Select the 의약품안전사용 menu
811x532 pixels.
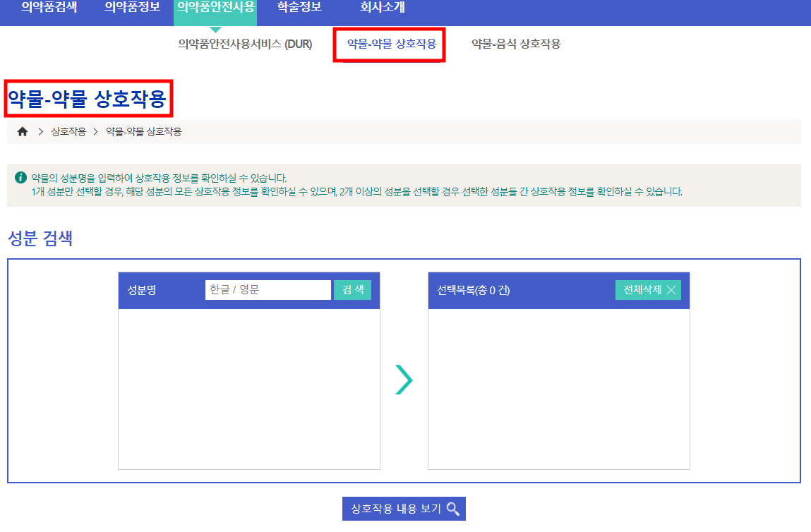tap(215, 8)
